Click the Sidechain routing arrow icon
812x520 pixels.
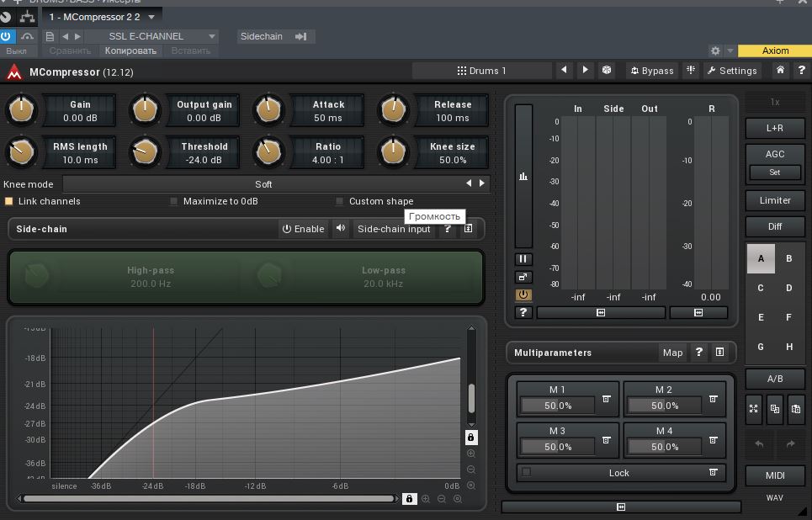click(300, 36)
